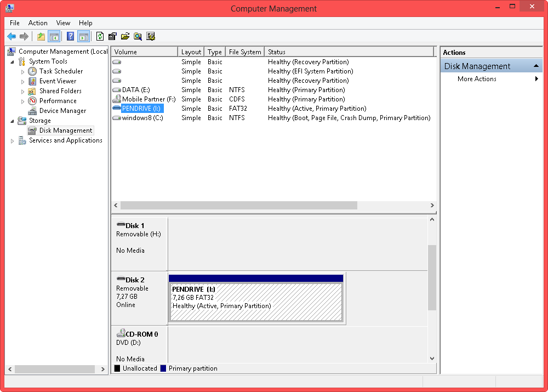The height and width of the screenshot is (392, 548).
Task: Sort by the Layout column header
Action: [x=191, y=52]
